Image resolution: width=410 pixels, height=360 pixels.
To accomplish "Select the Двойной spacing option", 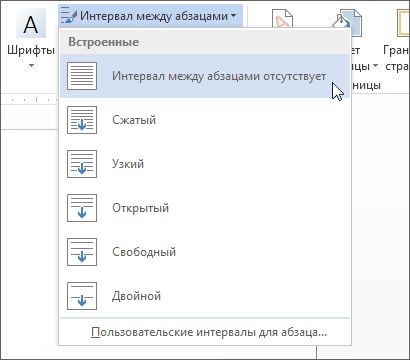I will pos(205,296).
